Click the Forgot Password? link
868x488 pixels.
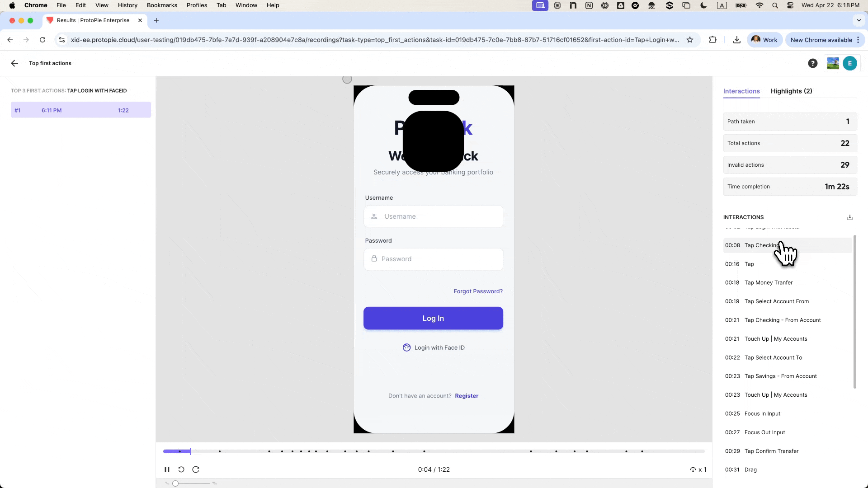click(x=478, y=291)
